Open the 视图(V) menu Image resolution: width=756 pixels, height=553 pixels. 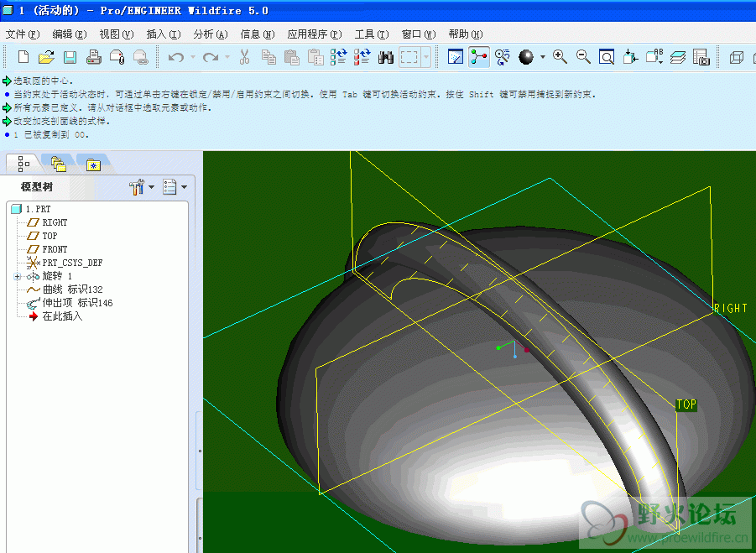coord(116,34)
